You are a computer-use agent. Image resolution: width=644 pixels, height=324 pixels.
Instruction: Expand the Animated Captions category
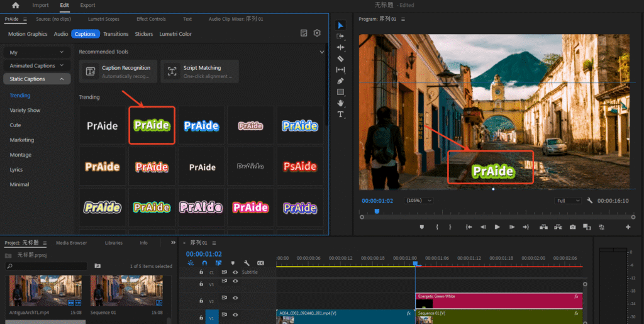tap(36, 65)
